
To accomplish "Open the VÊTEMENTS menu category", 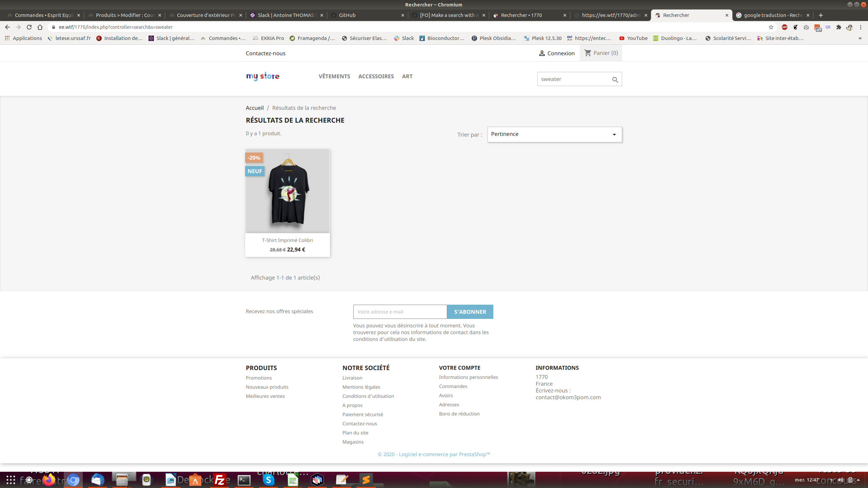I will coord(334,76).
